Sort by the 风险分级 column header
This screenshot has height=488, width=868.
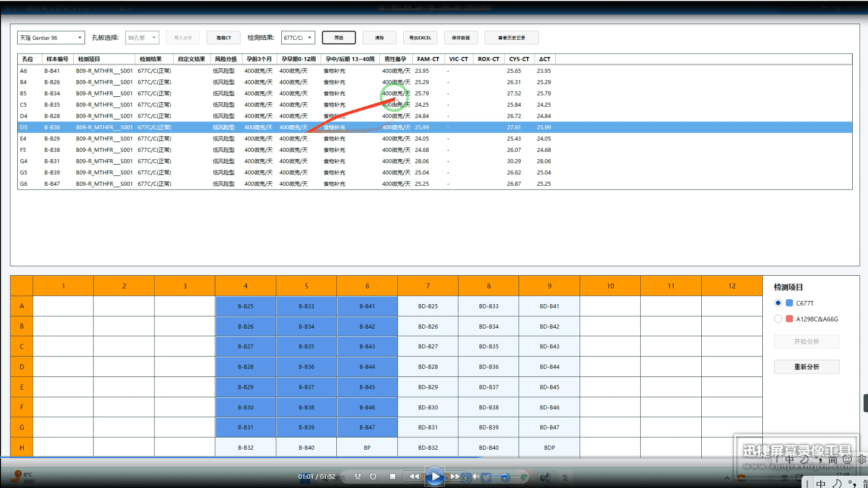[x=226, y=59]
